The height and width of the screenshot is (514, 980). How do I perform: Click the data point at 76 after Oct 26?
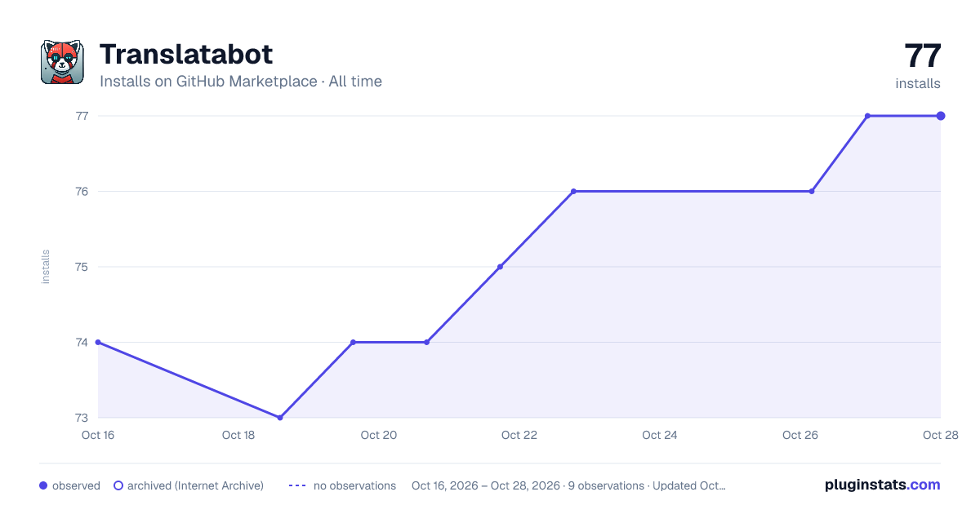[x=812, y=192]
